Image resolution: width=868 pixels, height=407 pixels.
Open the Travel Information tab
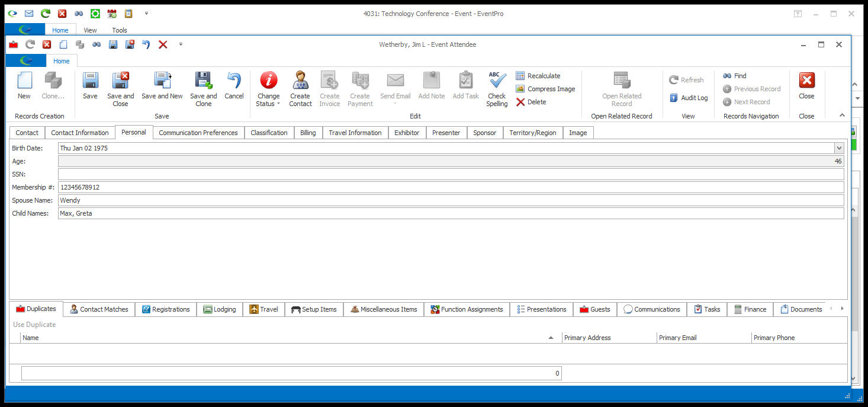(x=355, y=133)
